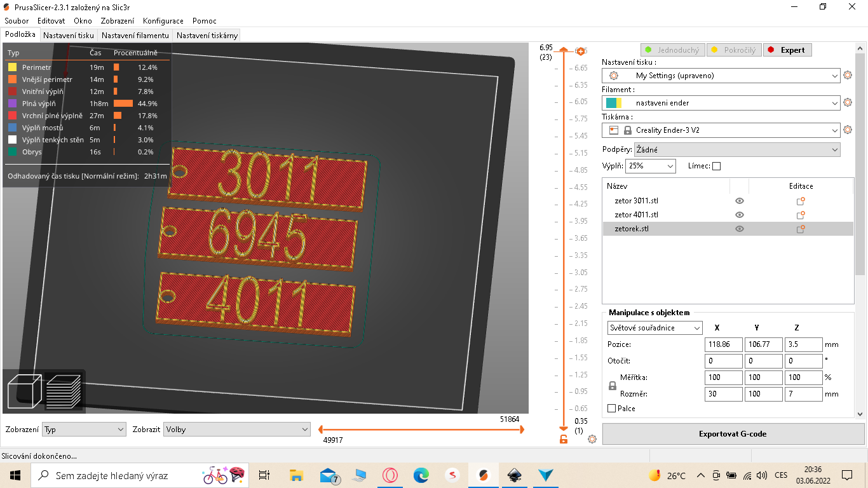The image size is (868, 488).
Task: Select the layers preview view icon
Action: click(x=64, y=391)
